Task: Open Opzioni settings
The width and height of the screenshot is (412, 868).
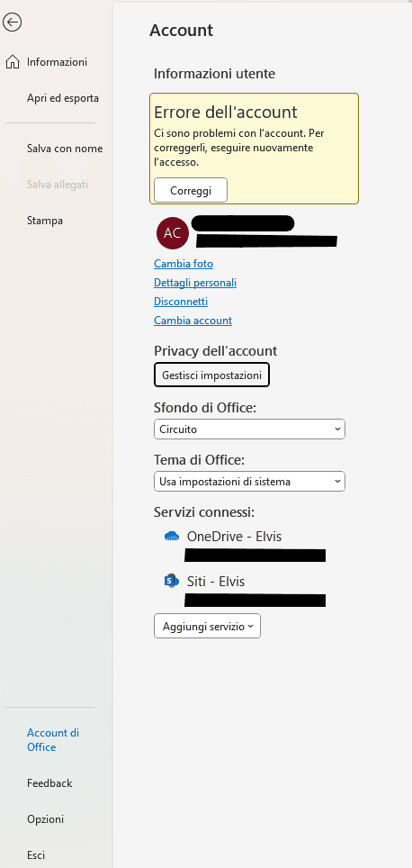Action: coord(45,819)
